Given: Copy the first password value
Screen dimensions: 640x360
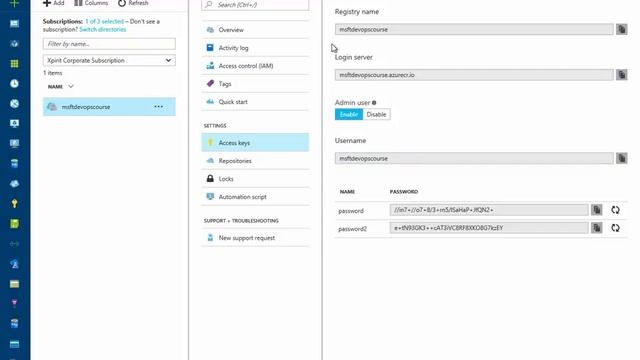Looking at the screenshot, I should point(597,210).
